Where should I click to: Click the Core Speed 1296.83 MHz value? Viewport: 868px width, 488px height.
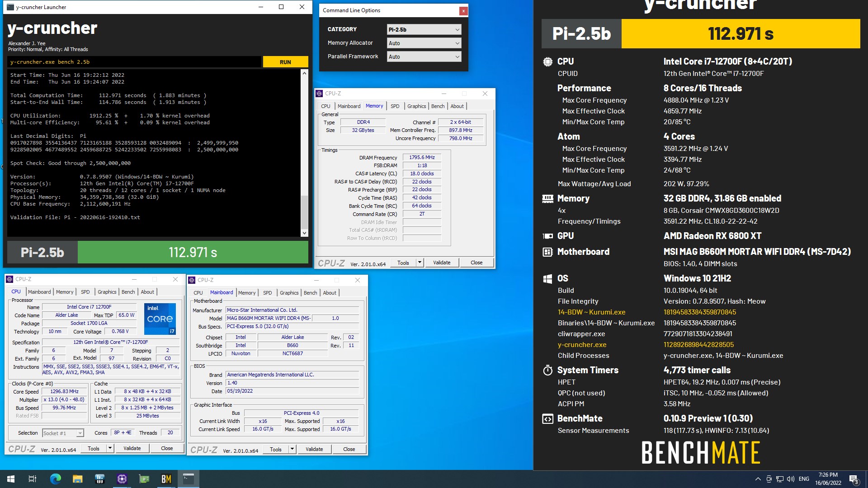[64, 392]
